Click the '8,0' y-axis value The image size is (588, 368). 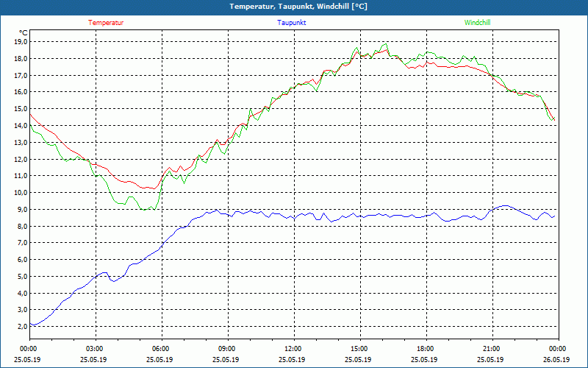coord(23,226)
